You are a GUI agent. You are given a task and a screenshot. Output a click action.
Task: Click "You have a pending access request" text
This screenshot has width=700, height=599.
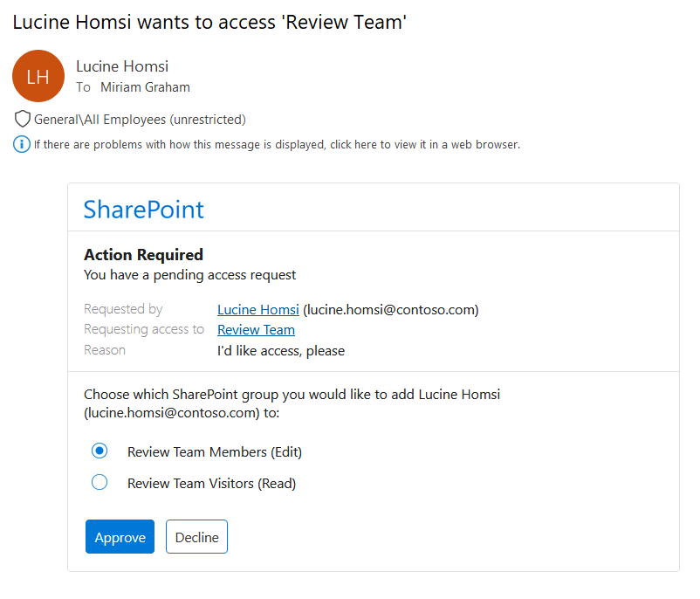pyautogui.click(x=189, y=275)
